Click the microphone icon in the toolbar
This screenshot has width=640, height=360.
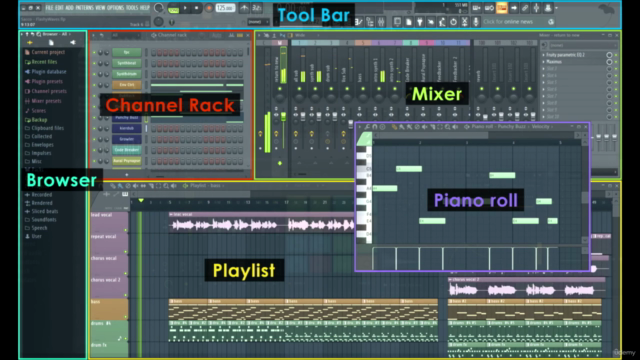tap(476, 22)
